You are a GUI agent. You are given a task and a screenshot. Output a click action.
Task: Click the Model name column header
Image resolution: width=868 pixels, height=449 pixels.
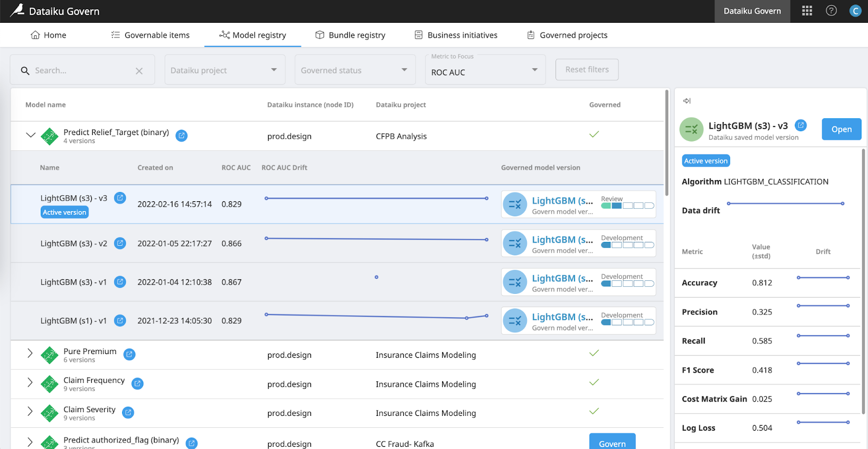pos(46,105)
